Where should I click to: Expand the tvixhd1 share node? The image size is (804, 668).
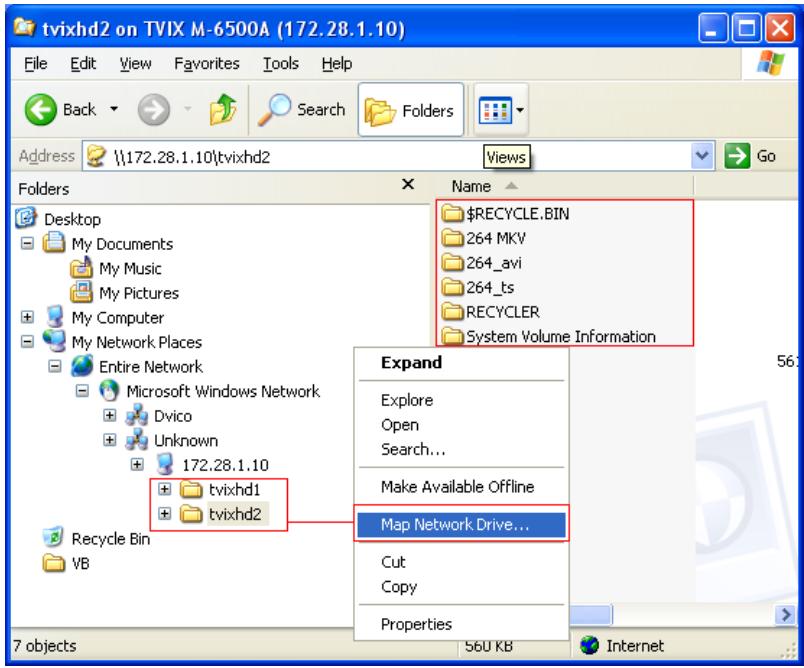pyautogui.click(x=165, y=489)
